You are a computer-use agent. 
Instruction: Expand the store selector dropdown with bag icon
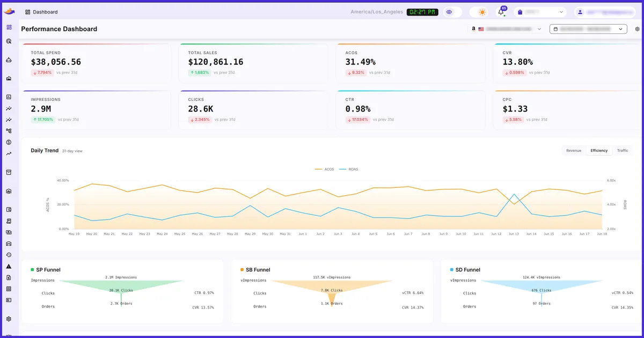point(540,12)
